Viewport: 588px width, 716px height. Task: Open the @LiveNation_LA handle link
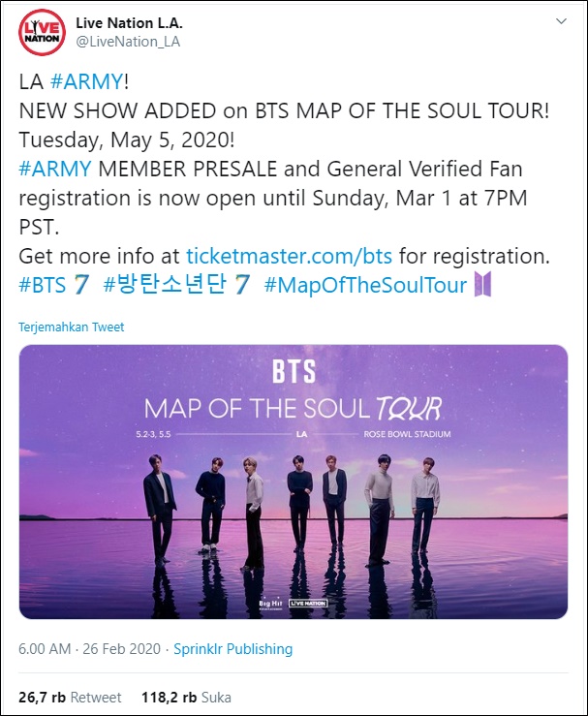(x=128, y=42)
